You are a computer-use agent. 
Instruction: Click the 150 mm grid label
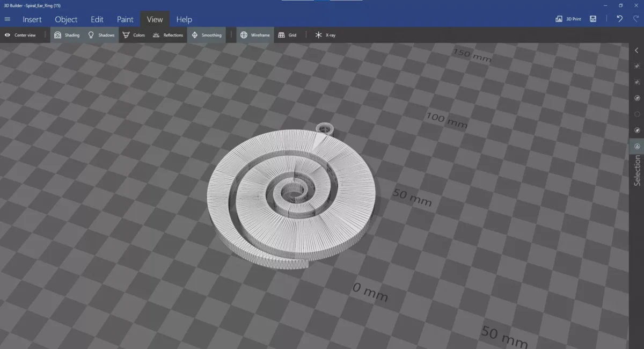(x=472, y=55)
